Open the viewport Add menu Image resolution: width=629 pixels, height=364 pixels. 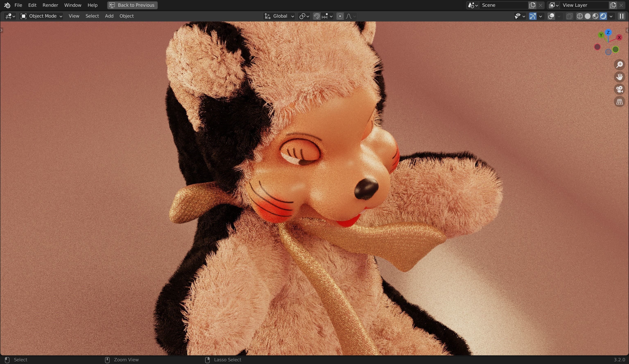point(109,16)
